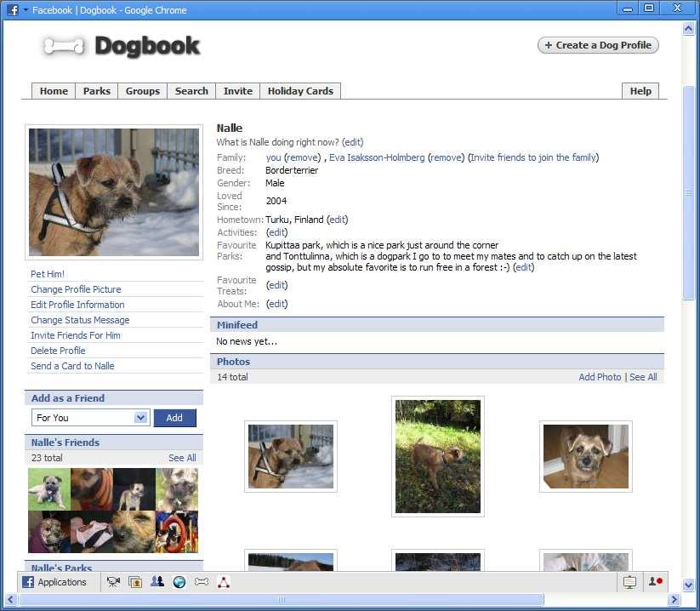Click the Nalle's Friends section header

coord(114,443)
